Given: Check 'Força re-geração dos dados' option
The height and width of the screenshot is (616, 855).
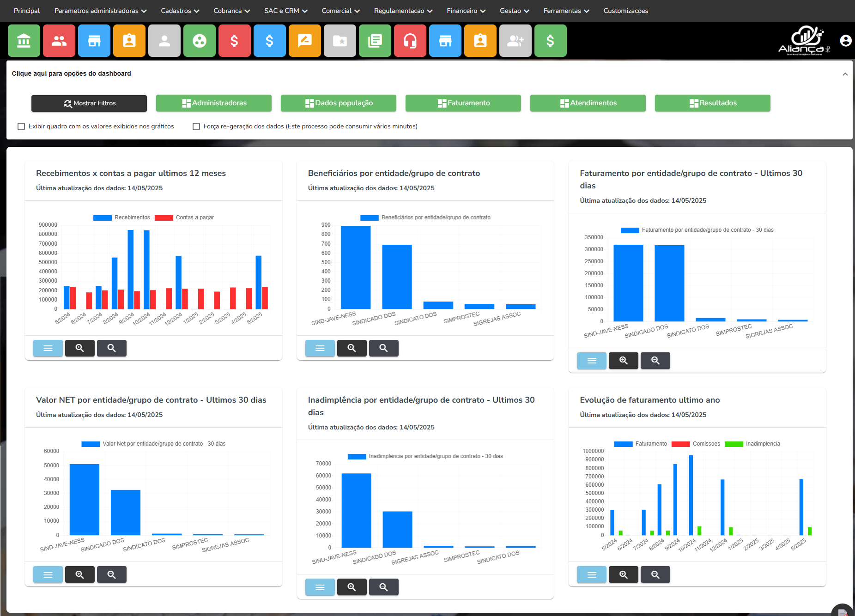Looking at the screenshot, I should pyautogui.click(x=196, y=126).
